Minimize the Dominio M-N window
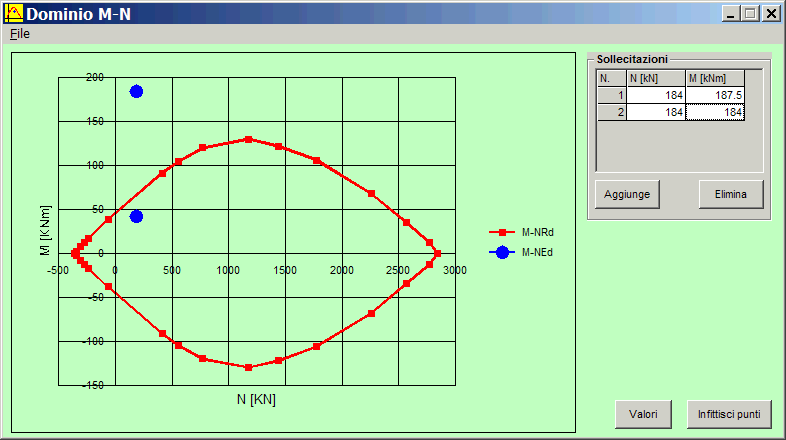Screen dimensions: 786x440 [731, 14]
